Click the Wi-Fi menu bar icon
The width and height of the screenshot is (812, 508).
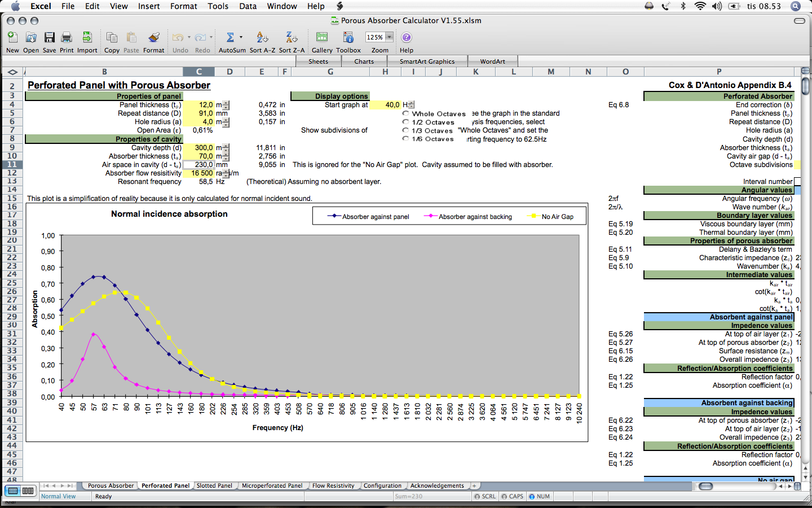700,6
